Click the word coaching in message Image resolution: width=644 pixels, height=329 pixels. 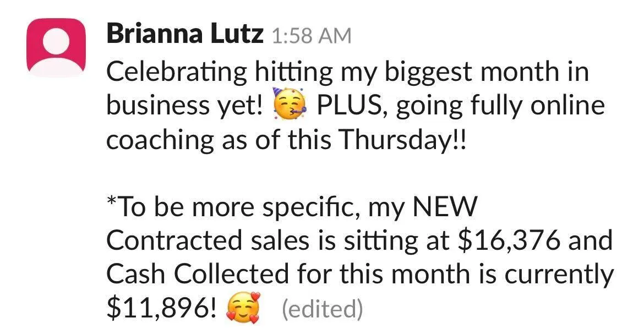(x=160, y=141)
